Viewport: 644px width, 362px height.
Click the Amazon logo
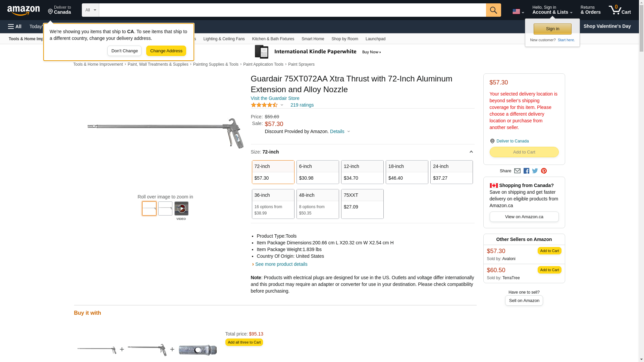pos(23,10)
